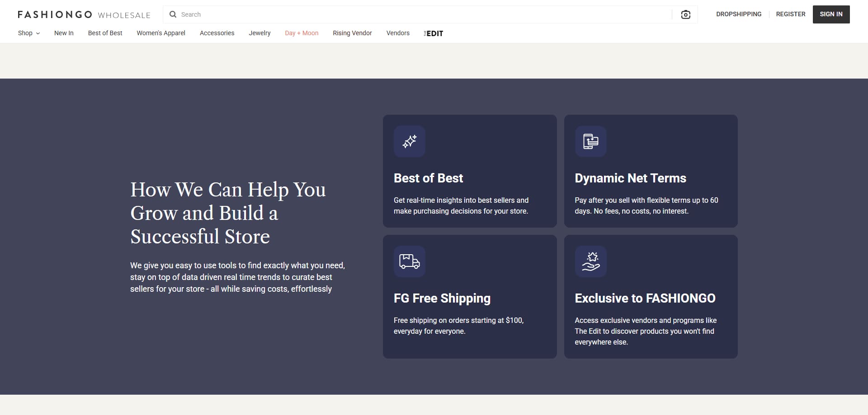Click the FASHIONGO Wholesale logo
The height and width of the screenshot is (415, 868).
84,14
